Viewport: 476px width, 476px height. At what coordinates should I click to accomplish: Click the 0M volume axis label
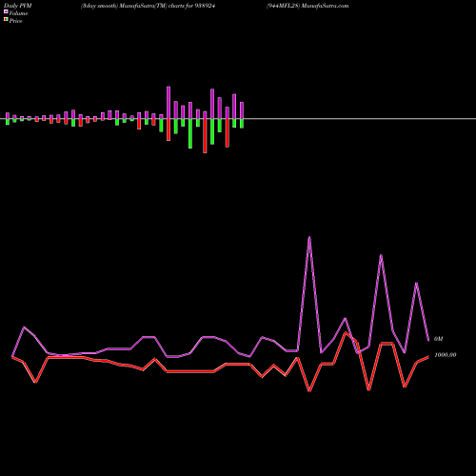pyautogui.click(x=438, y=339)
